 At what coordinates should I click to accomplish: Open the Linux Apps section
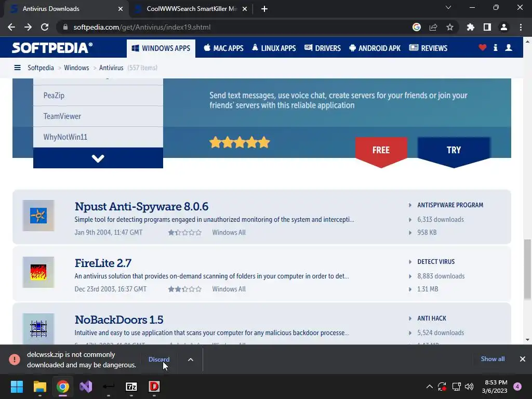click(274, 48)
